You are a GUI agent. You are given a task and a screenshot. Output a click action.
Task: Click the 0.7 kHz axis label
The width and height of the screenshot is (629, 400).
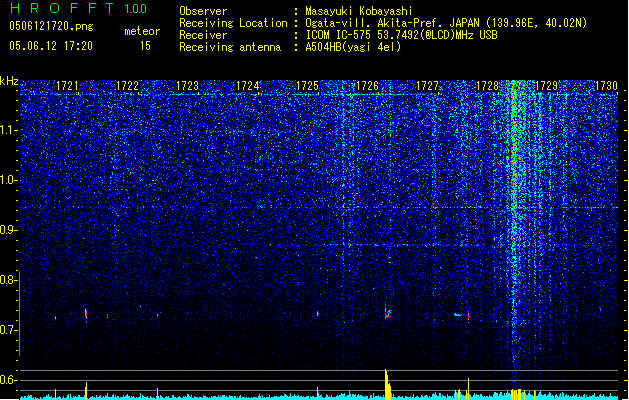(x=8, y=330)
